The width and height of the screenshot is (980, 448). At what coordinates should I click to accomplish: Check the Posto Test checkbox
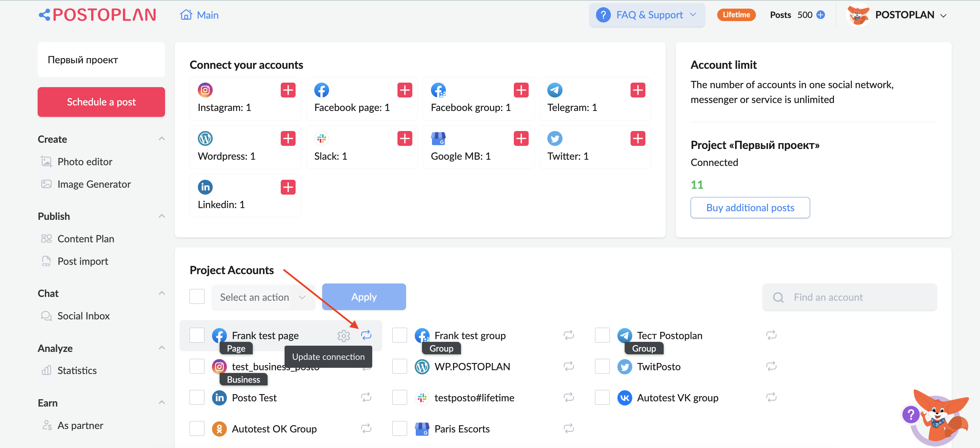[x=197, y=397]
